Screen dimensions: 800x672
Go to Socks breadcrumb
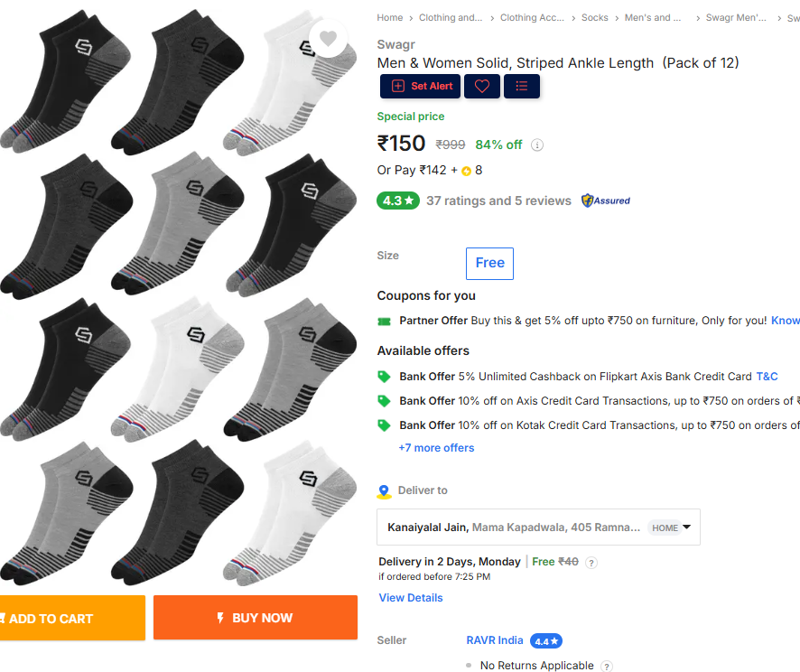click(x=594, y=17)
